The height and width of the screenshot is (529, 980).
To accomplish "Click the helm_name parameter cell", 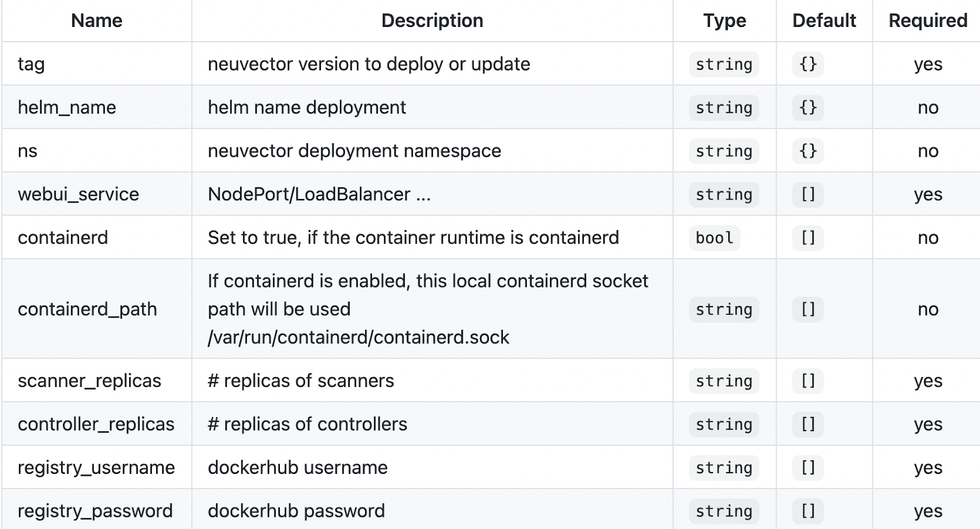I will 67,108.
